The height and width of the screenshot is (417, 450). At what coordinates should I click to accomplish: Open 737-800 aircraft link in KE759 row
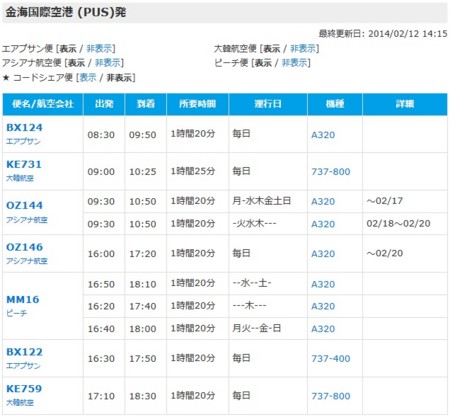(x=331, y=396)
